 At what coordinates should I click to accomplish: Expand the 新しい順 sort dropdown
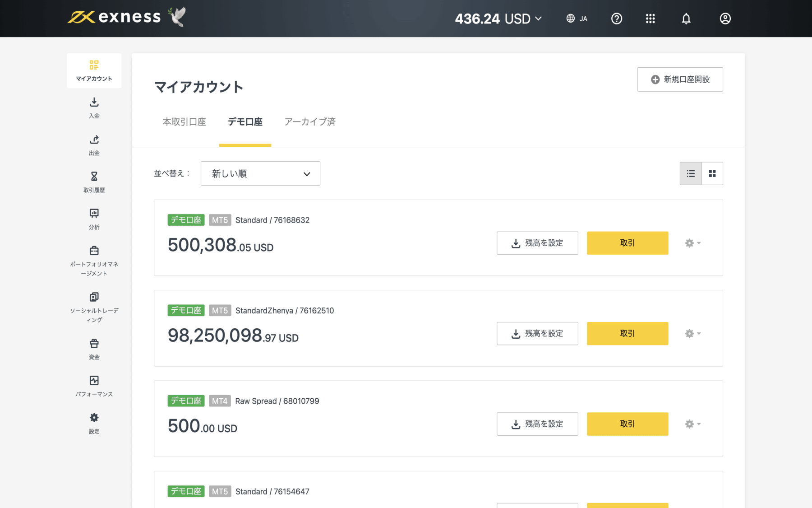click(x=260, y=173)
